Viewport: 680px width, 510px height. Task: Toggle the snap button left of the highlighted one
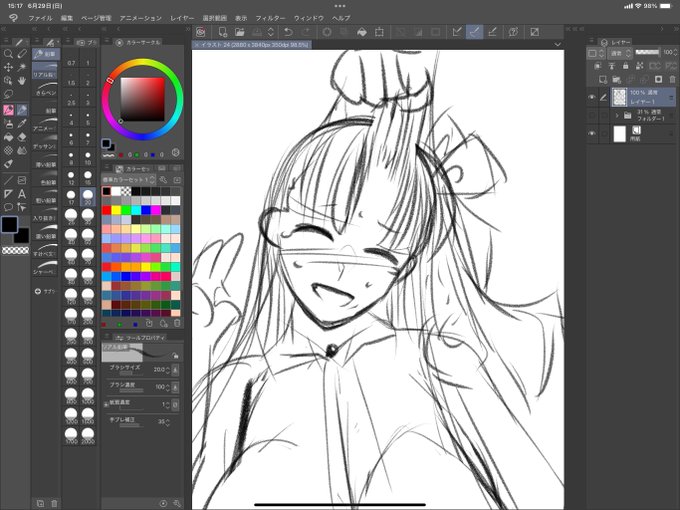click(x=457, y=32)
